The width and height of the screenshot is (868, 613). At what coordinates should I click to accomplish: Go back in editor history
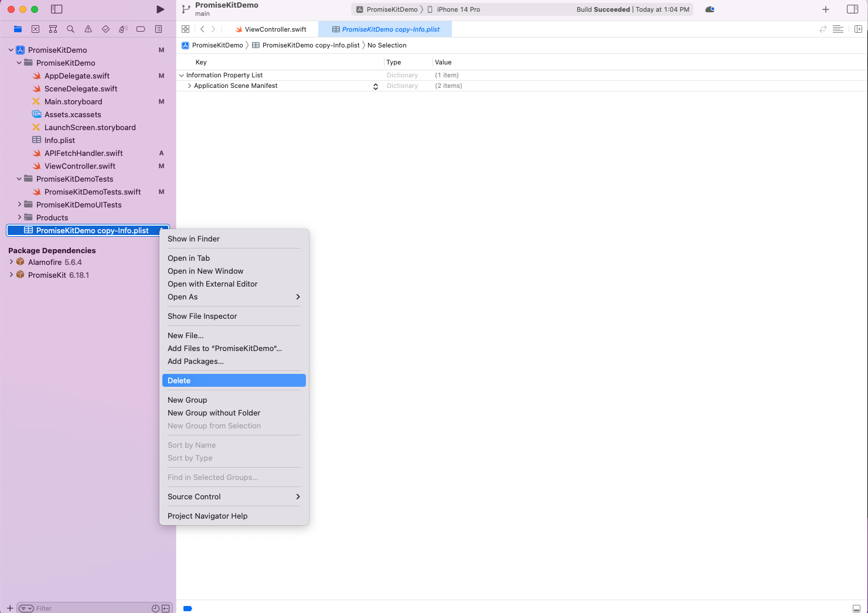(202, 29)
